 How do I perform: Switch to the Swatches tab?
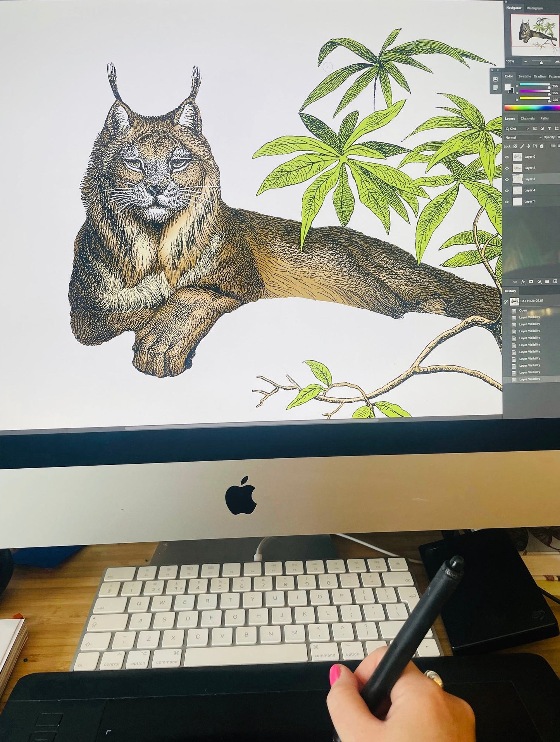point(524,76)
